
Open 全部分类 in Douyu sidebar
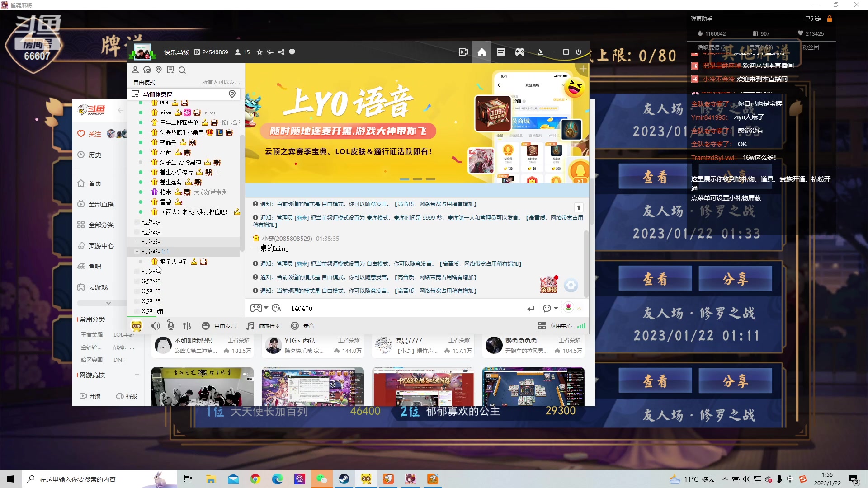pos(95,225)
